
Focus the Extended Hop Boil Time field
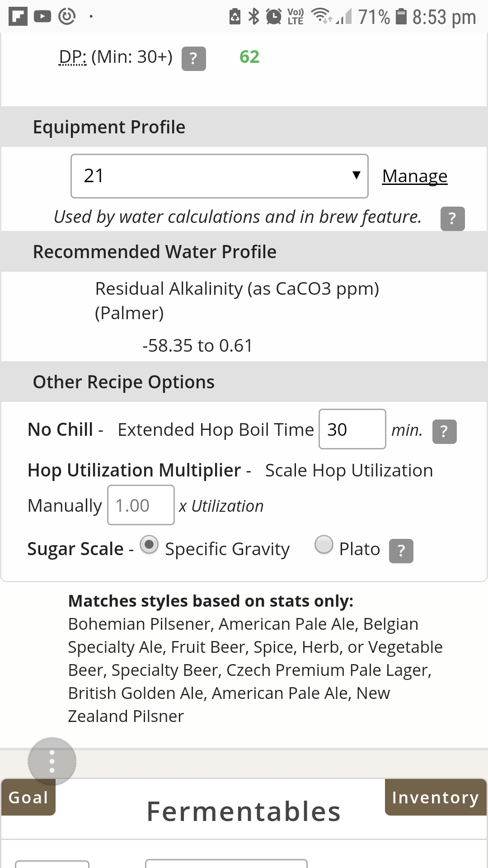(352, 429)
